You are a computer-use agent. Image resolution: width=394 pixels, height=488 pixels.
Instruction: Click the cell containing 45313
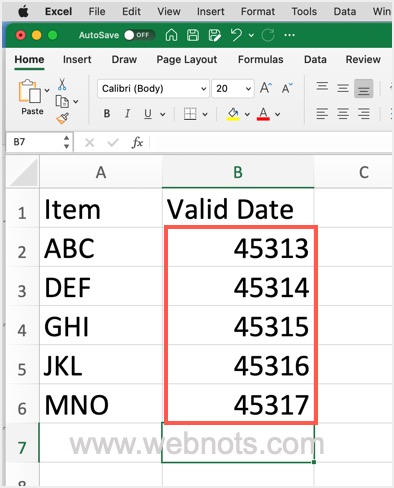(238, 248)
